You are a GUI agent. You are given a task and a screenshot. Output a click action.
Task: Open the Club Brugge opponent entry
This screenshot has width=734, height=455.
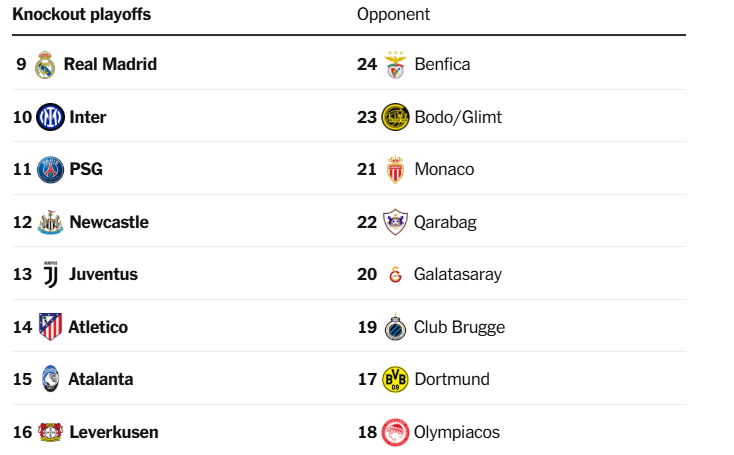pyautogui.click(x=459, y=327)
